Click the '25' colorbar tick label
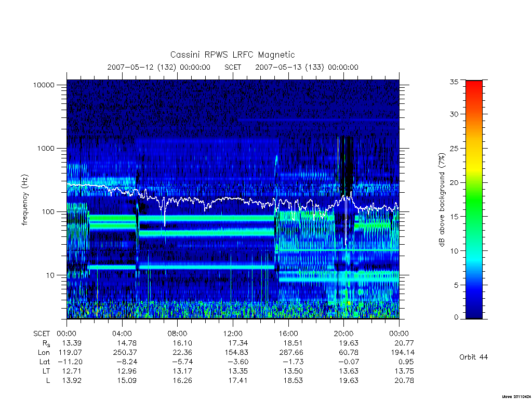Image resolution: width=532 pixels, height=399 pixels. click(x=454, y=149)
